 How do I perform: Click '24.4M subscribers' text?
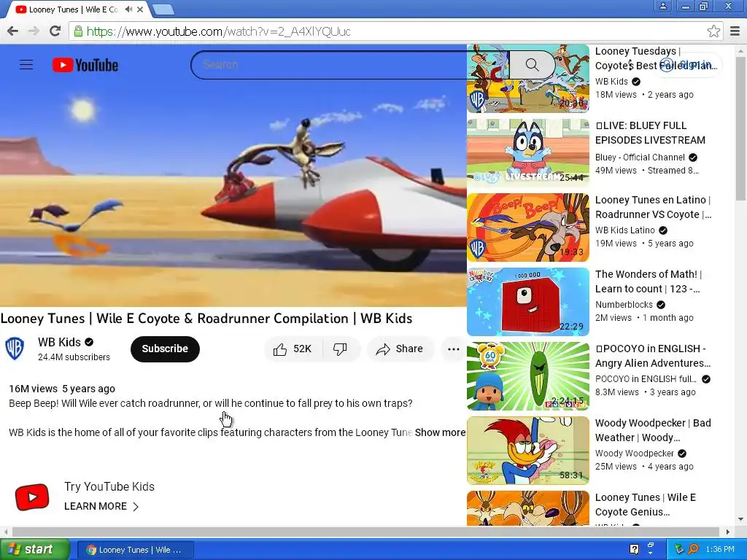click(x=74, y=357)
